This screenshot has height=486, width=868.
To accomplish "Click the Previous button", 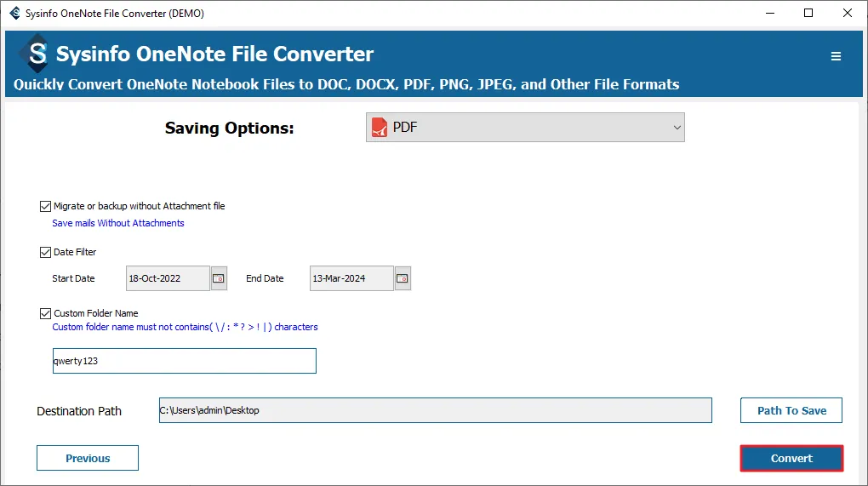I will 88,458.
